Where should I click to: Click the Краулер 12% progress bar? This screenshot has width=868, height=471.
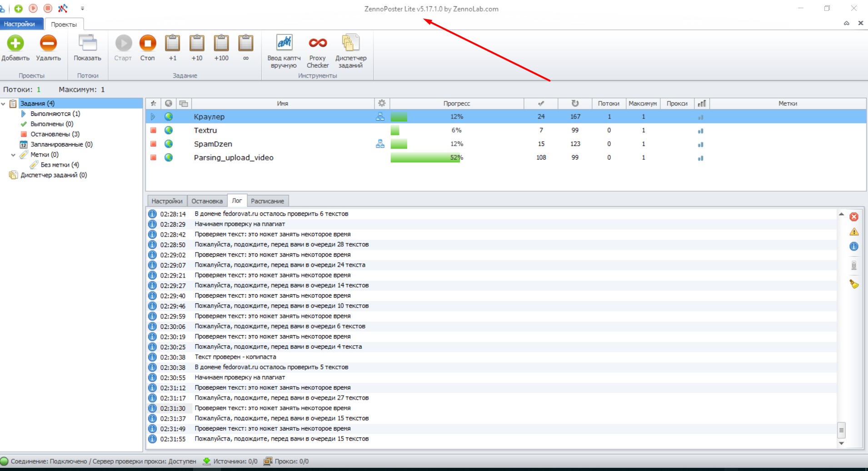[x=457, y=117]
